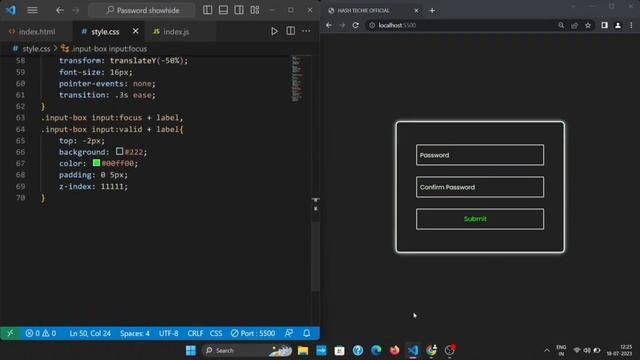The height and width of the screenshot is (360, 640).
Task: Open the browser three-dot menu
Action: (x=631, y=25)
